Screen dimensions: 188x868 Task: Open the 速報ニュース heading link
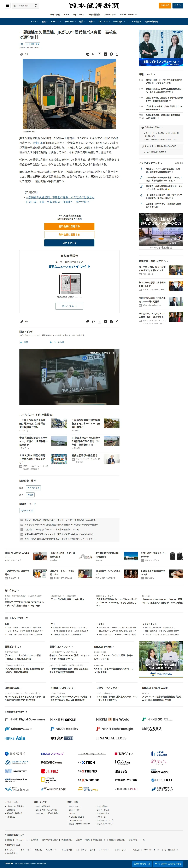coord(147,74)
